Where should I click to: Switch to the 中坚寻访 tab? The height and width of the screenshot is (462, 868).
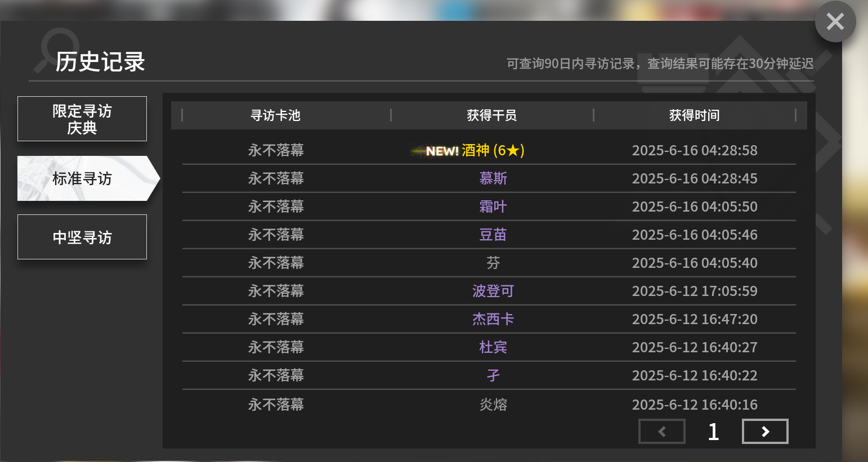(82, 237)
